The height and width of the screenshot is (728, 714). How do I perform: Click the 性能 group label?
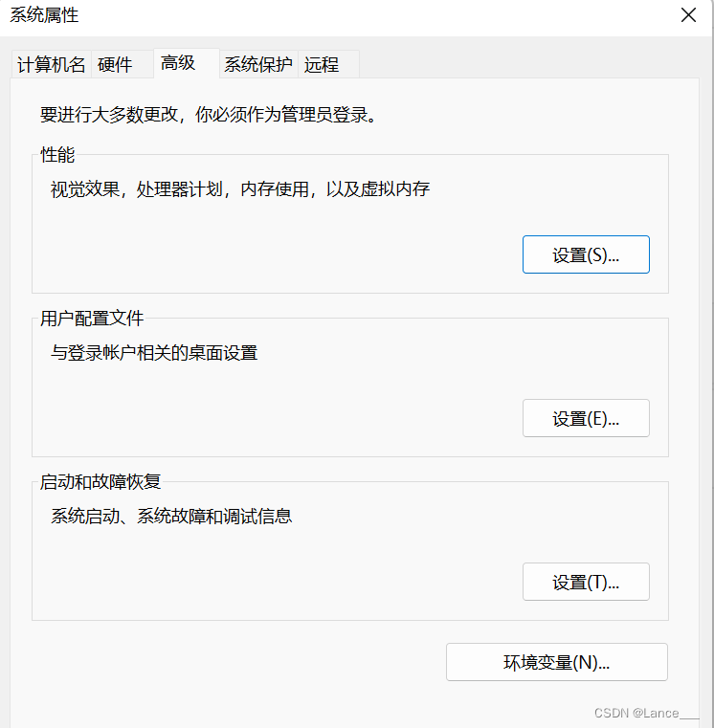pos(57,155)
